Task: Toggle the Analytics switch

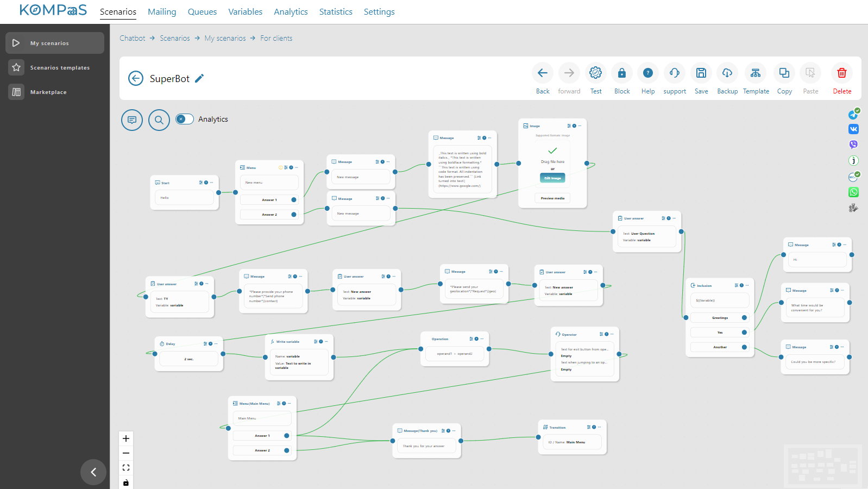Action: tap(185, 119)
